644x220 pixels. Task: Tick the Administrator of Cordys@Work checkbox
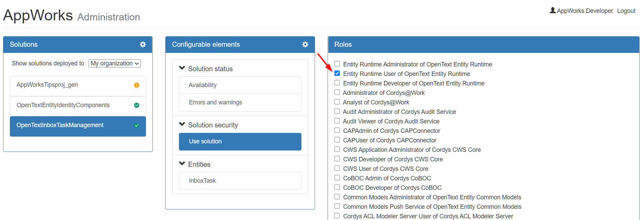tap(337, 92)
